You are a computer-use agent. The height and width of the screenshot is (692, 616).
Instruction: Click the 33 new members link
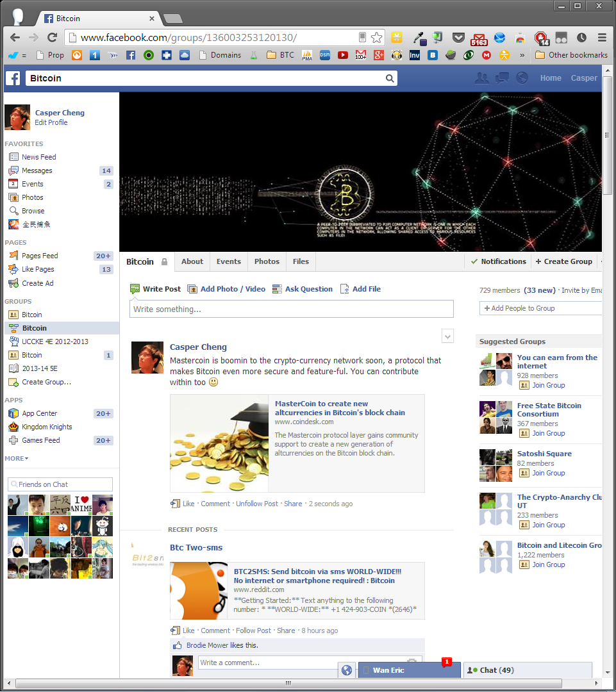tap(540, 290)
